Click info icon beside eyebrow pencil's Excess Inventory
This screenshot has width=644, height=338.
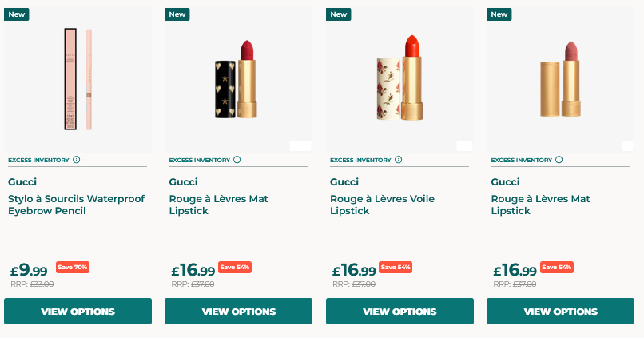click(77, 160)
